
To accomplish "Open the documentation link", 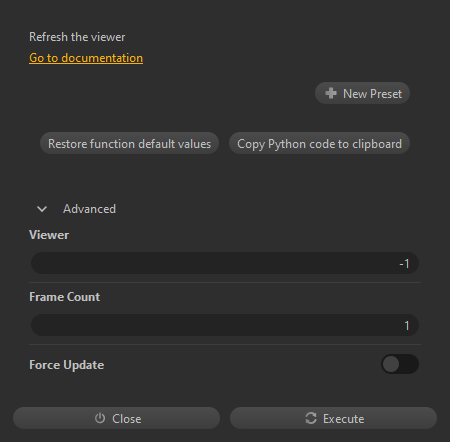I will click(x=86, y=58).
